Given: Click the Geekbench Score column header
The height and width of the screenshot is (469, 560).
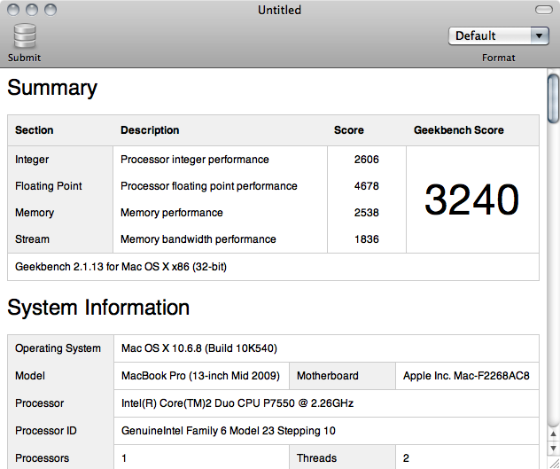Looking at the screenshot, I should coord(459,130).
